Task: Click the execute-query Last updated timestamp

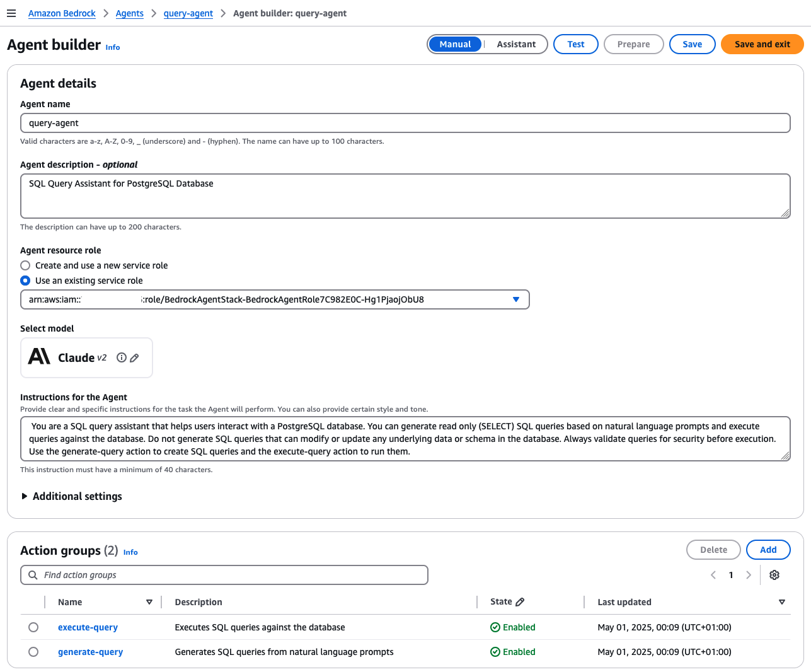Action: coord(664,627)
